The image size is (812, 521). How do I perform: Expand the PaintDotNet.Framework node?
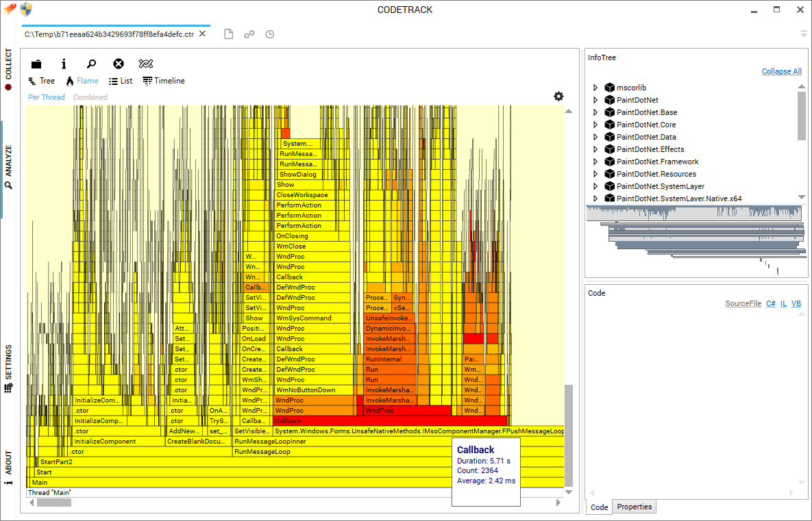[x=595, y=162]
